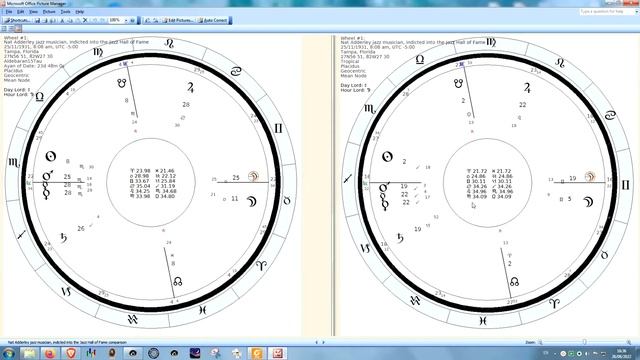640x360 pixels.
Task: Open the Edit menu
Action: tap(20, 12)
